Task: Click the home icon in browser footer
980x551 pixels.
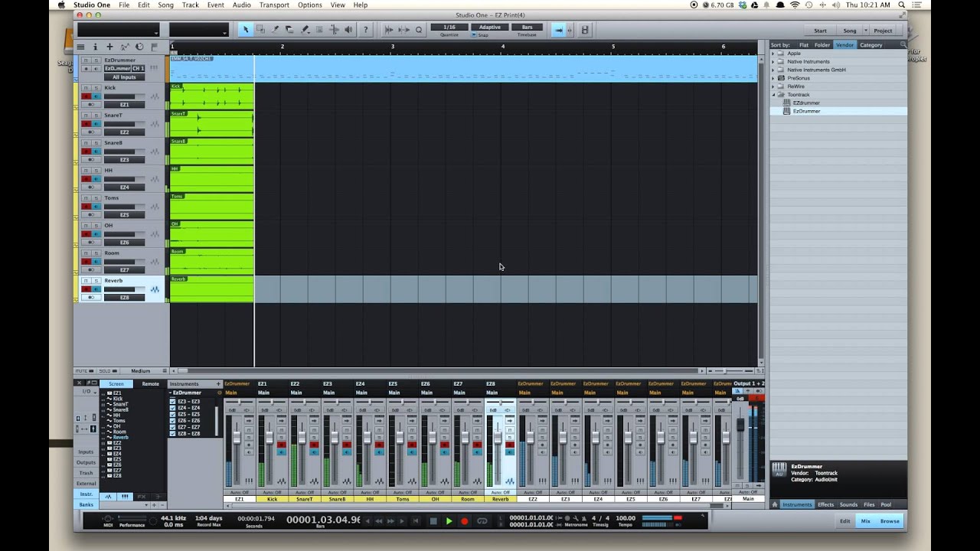Action: [x=775, y=504]
